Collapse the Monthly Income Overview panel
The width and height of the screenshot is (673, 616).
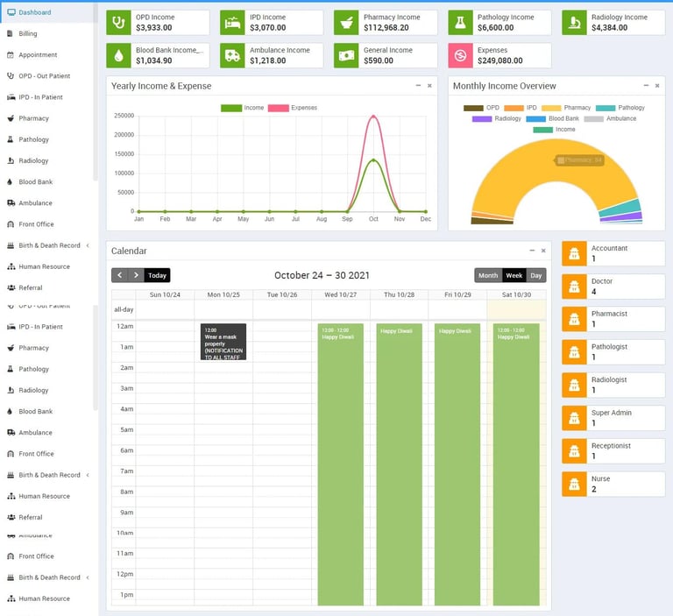[646, 86]
